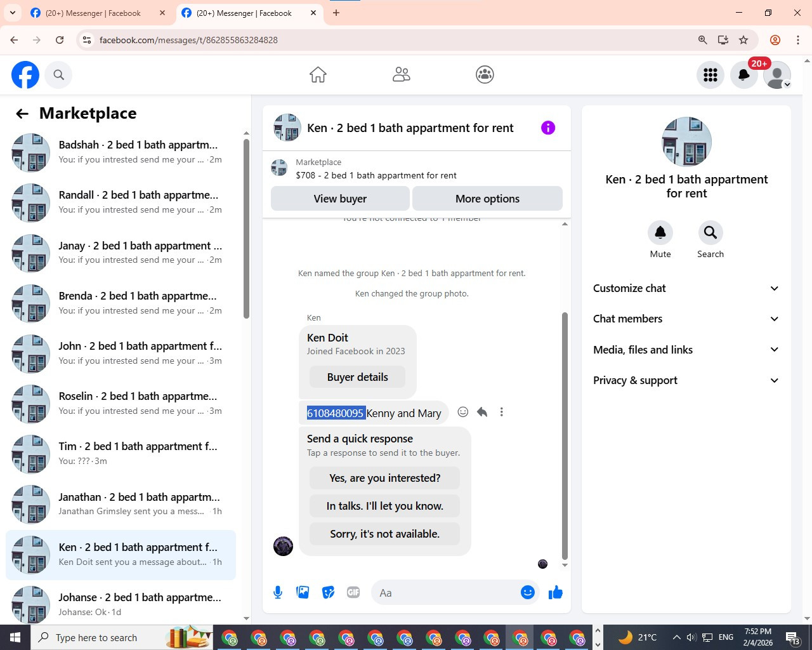The width and height of the screenshot is (812, 650).
Task: Open the Brenda conversation
Action: coord(121,303)
